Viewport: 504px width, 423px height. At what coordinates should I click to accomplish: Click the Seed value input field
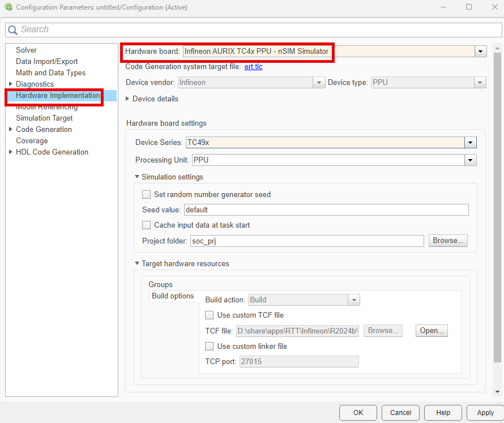pyautogui.click(x=326, y=210)
